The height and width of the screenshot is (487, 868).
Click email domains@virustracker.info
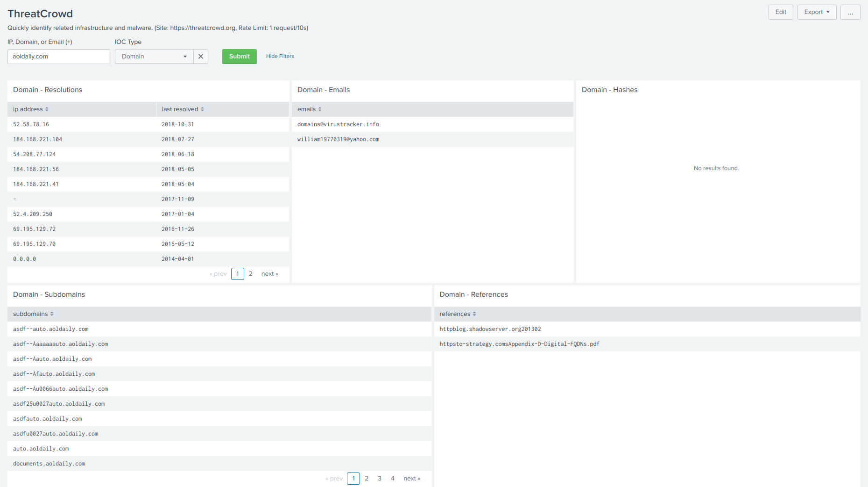pos(338,124)
